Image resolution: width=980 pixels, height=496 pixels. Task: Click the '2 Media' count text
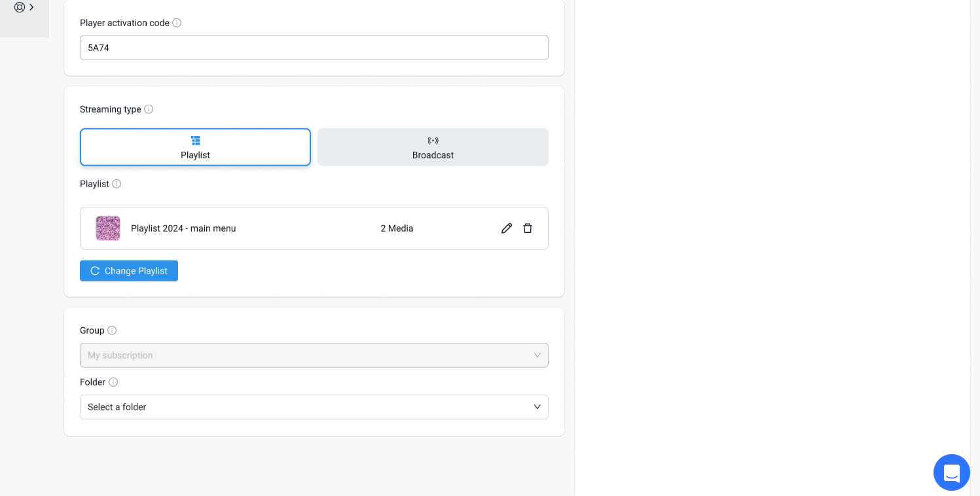coord(397,228)
